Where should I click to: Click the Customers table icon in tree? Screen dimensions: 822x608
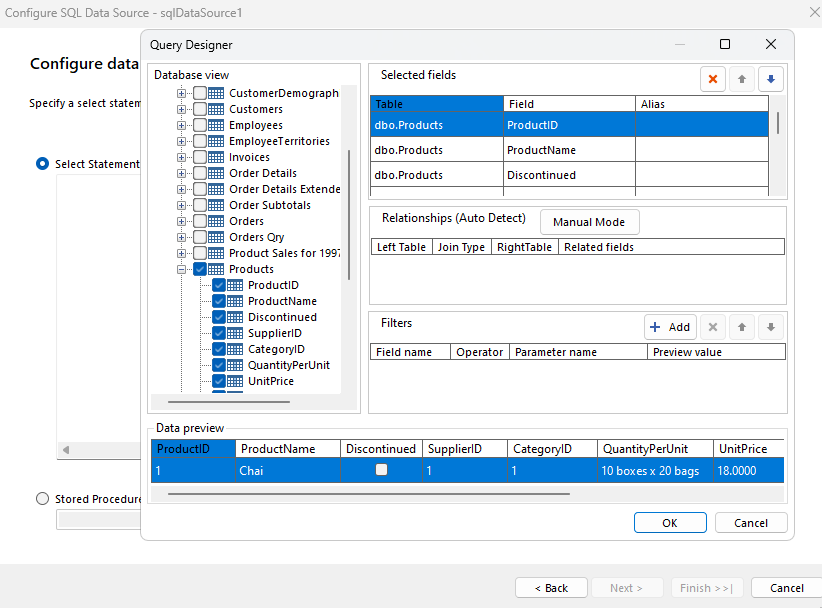(x=218, y=109)
